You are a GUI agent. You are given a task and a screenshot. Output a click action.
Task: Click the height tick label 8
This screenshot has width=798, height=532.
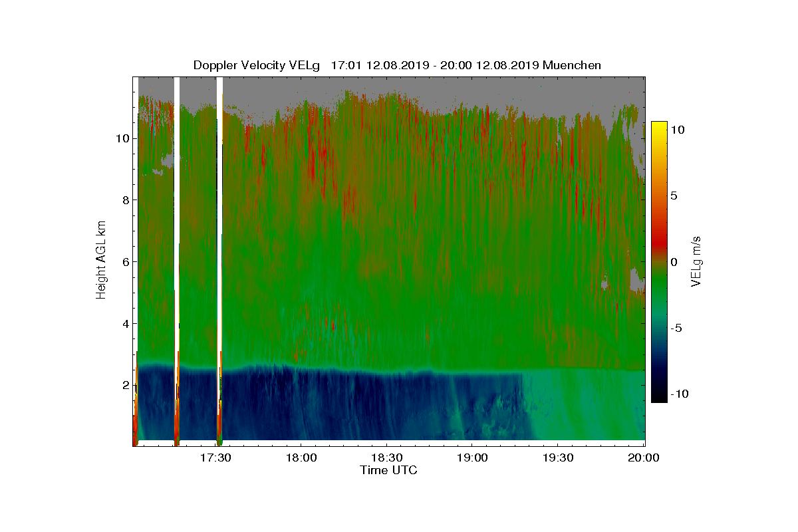124,200
